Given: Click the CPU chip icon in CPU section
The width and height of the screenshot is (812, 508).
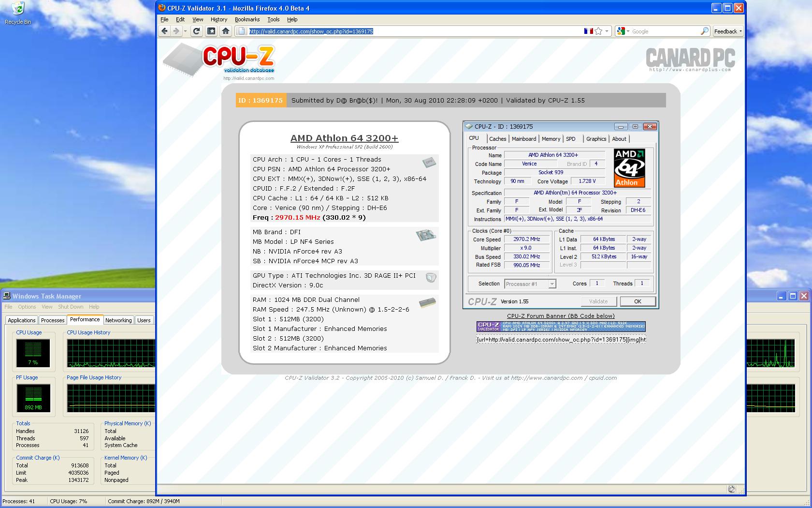Looking at the screenshot, I should tap(429, 162).
